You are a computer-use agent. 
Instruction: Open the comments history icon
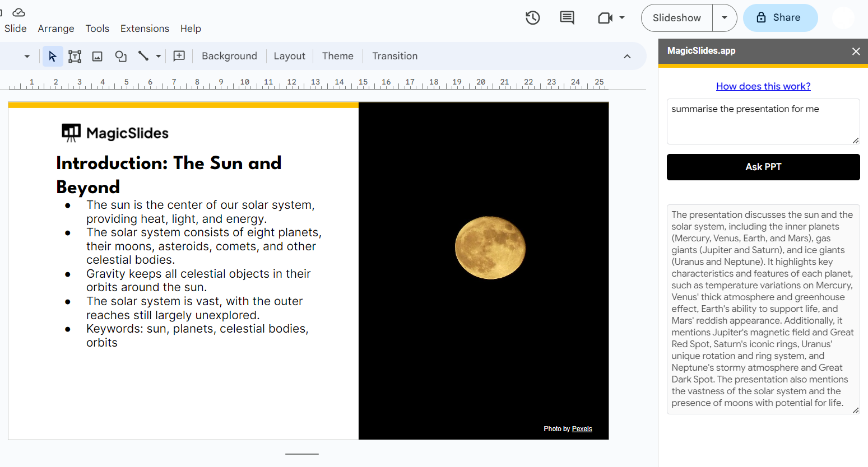[x=567, y=18]
